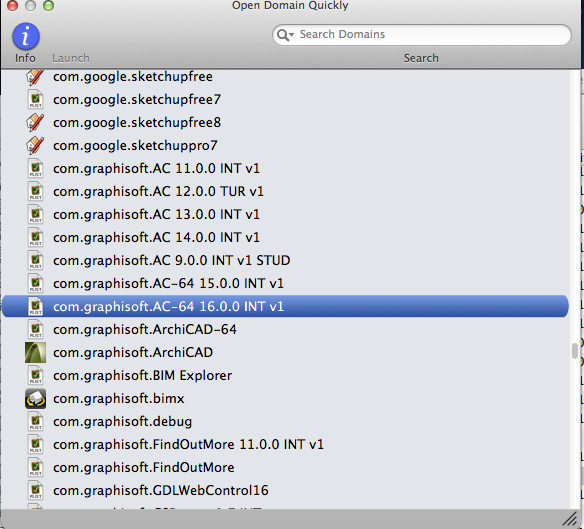584x529 pixels.
Task: Select com.google.sketchupfree8 domain text
Action: point(137,123)
